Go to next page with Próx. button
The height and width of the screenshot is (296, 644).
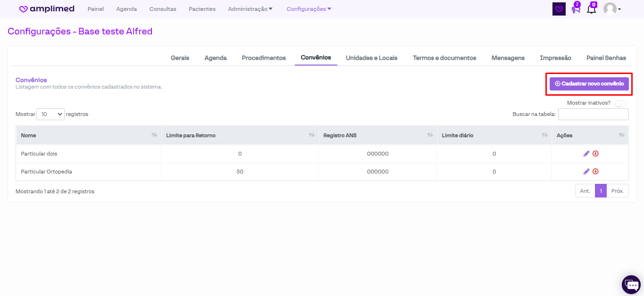click(x=617, y=191)
